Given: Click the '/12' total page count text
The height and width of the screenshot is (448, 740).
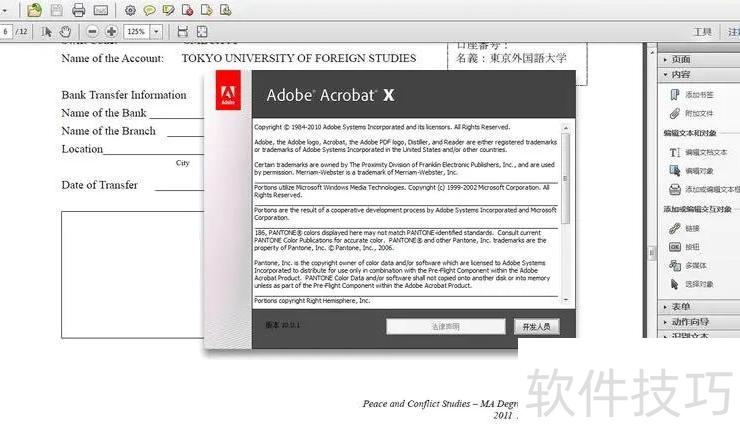Looking at the screenshot, I should (x=22, y=32).
